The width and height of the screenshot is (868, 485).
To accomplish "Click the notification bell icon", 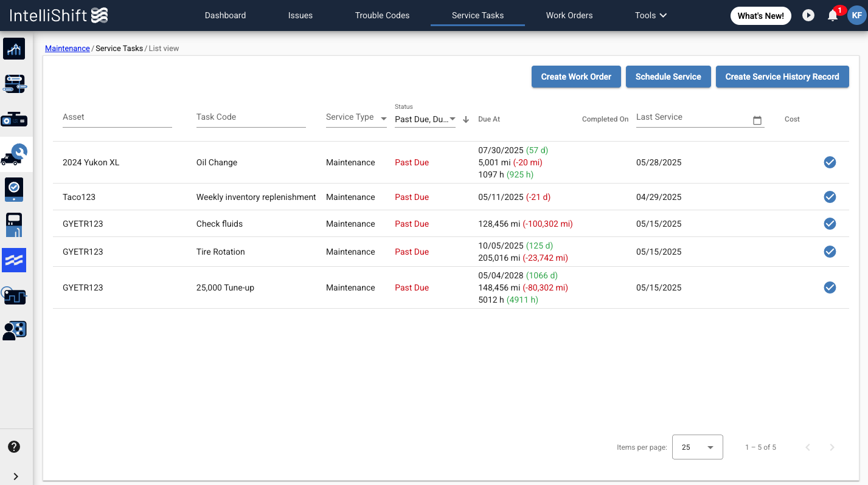I will click(833, 16).
